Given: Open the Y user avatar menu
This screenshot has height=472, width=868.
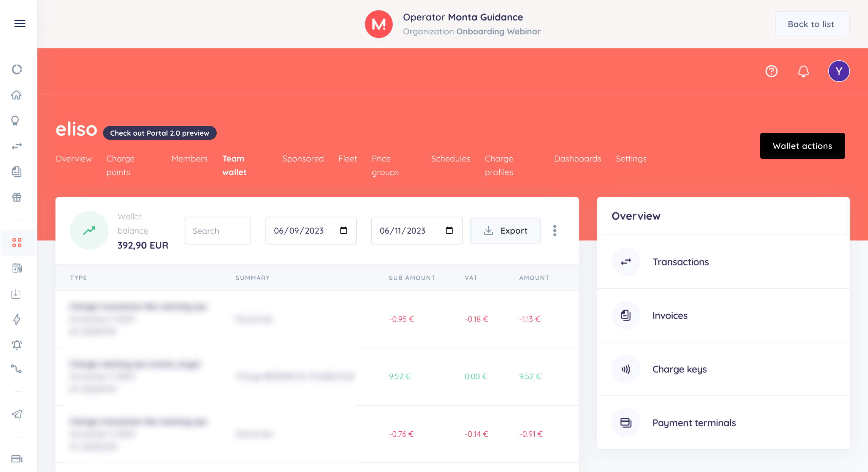Looking at the screenshot, I should 839,71.
